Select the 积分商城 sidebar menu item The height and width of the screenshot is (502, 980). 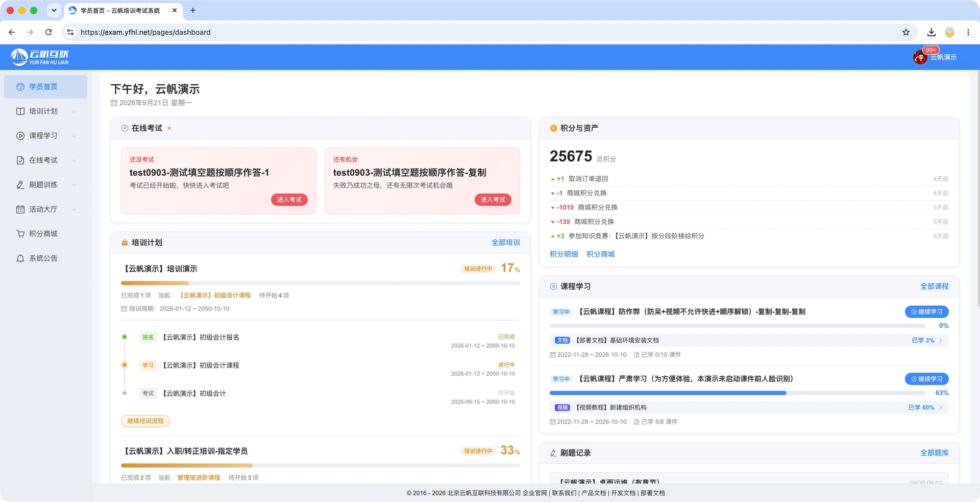45,234
